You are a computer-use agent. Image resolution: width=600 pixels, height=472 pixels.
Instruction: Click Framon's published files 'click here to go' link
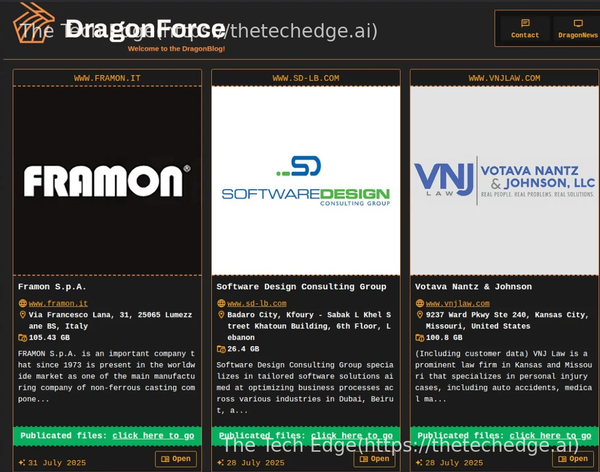(x=153, y=436)
